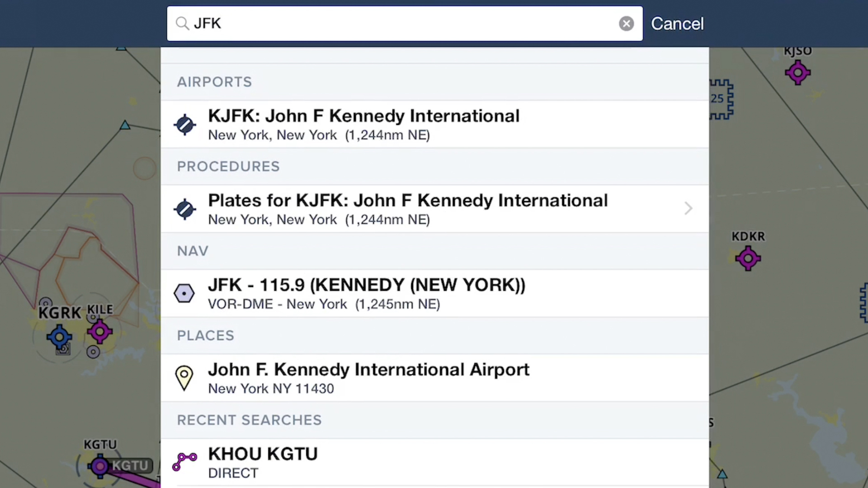This screenshot has width=868, height=488.
Task: Click the KGRK map label
Action: [x=60, y=313]
